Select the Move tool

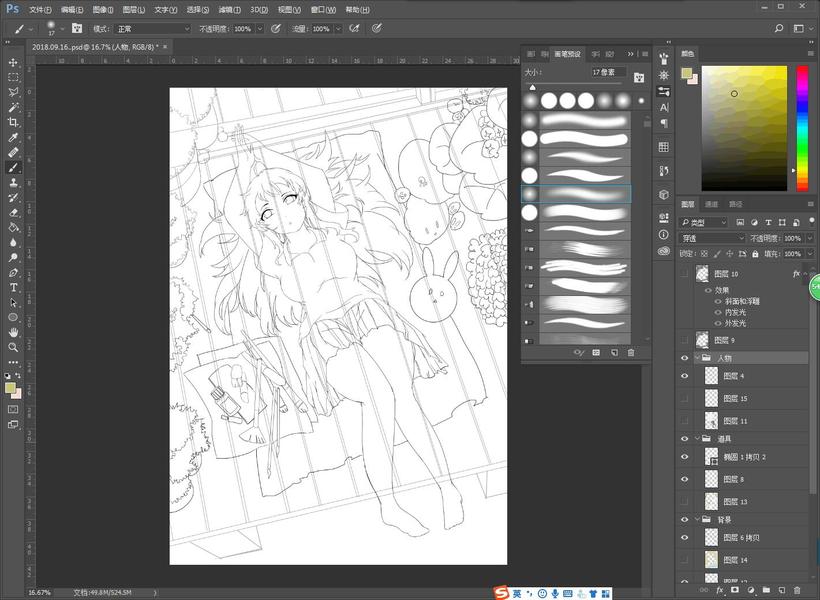13,62
